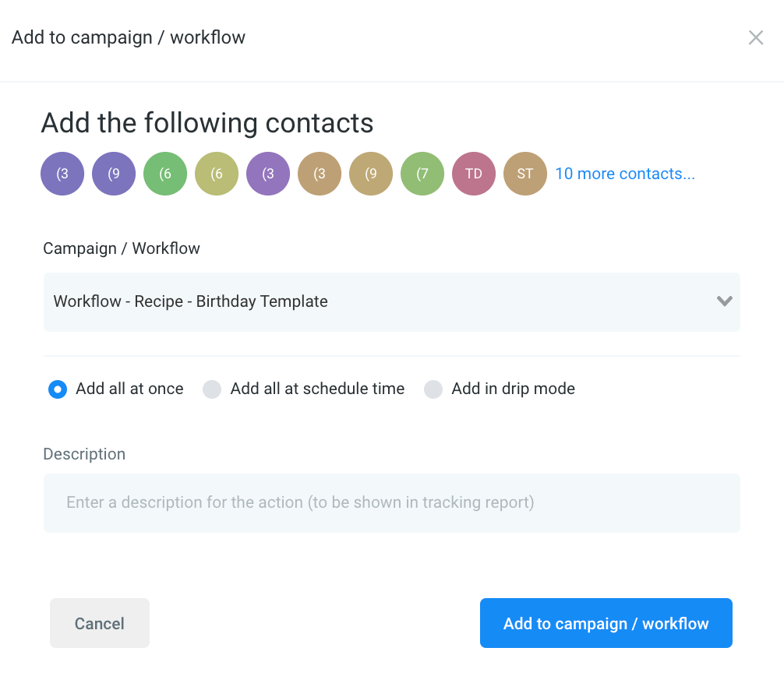Click the tan (9 contact avatar
The height and width of the screenshot is (676, 784).
371,174
